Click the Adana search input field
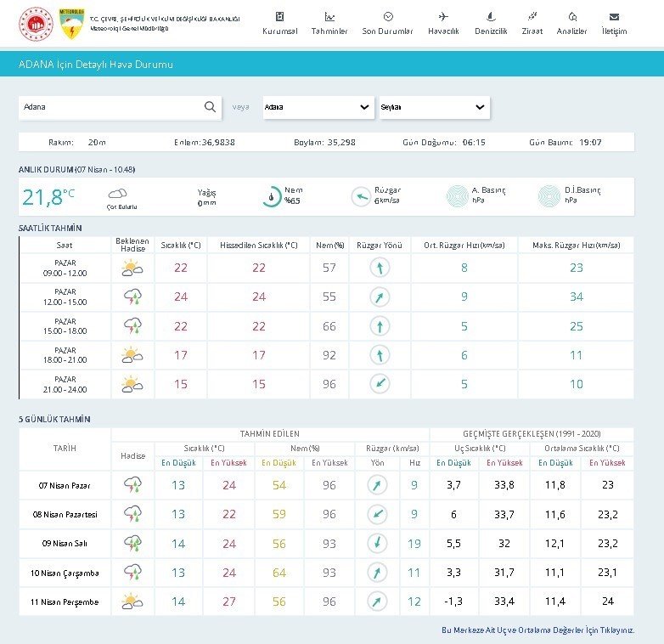The height and width of the screenshot is (644, 664). [x=110, y=107]
